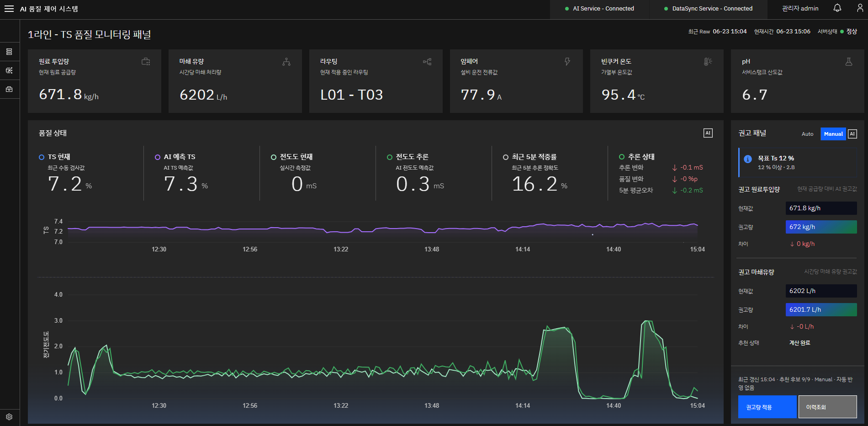Click the 15:04 label on TS chart
868x426 pixels.
[697, 249]
